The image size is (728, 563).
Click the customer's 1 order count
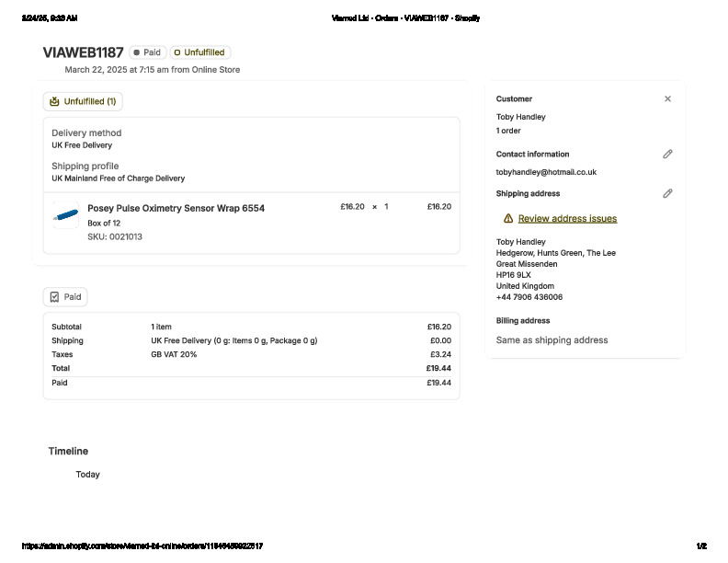(x=508, y=131)
